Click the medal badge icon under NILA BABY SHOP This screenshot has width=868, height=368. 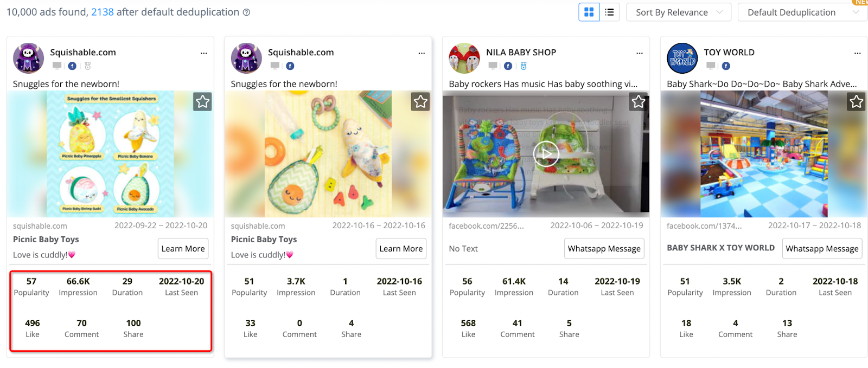coord(524,66)
